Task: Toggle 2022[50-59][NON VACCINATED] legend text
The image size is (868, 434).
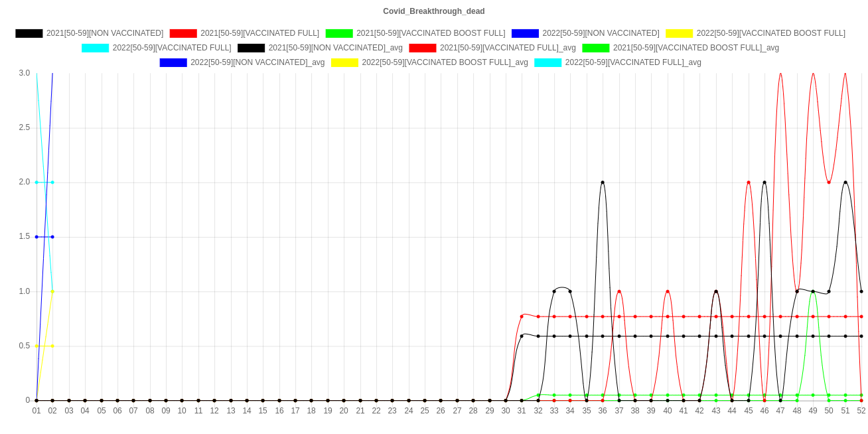Action: [600, 33]
